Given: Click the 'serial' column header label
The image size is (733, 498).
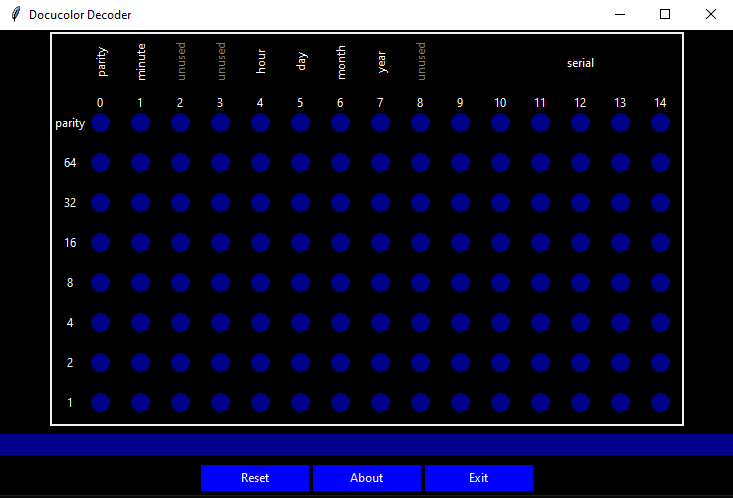Looking at the screenshot, I should point(580,63).
